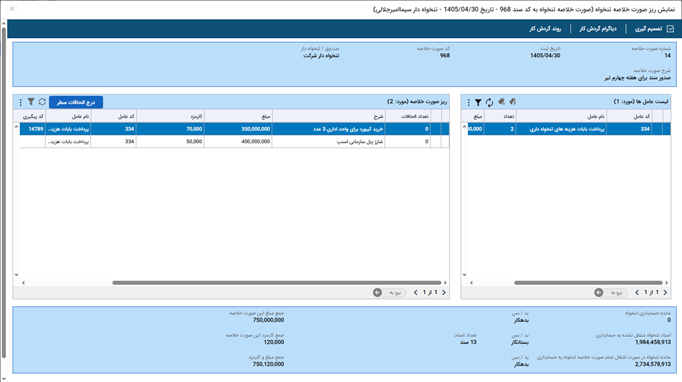The height and width of the screenshot is (382, 682).
Task: Click the checkbox icon beside تصمیم گیری
Action: [670, 29]
